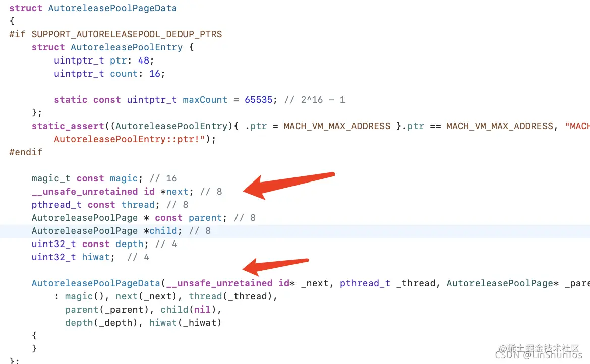Click the AutoreleasePoolEntry struct declaration

[x=112, y=47]
